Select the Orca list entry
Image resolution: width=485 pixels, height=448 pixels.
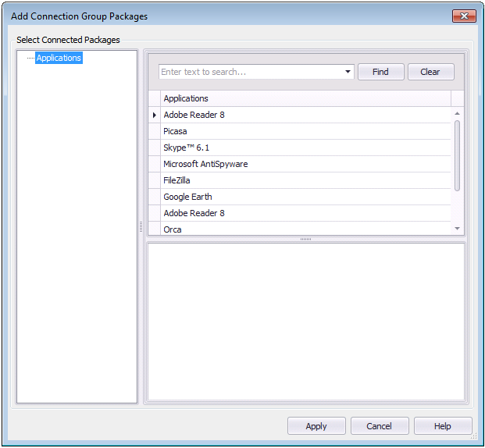172,229
